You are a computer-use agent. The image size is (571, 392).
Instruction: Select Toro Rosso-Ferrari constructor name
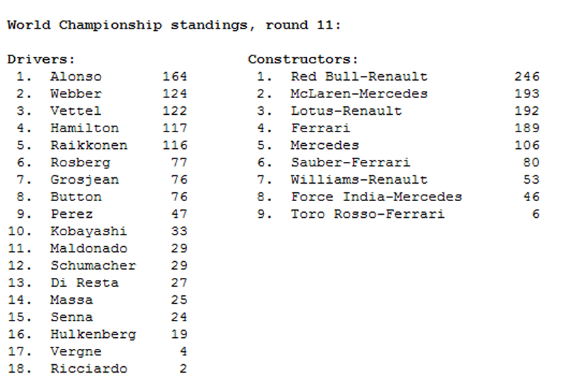click(368, 214)
